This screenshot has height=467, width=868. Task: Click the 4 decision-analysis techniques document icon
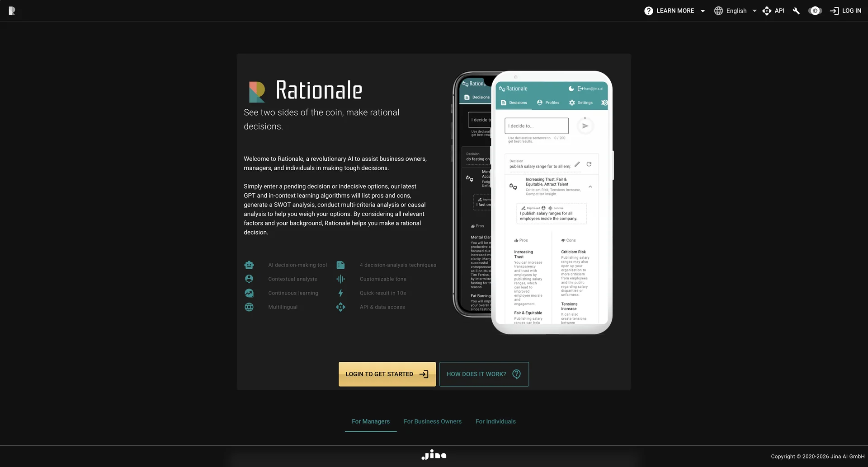pyautogui.click(x=340, y=265)
